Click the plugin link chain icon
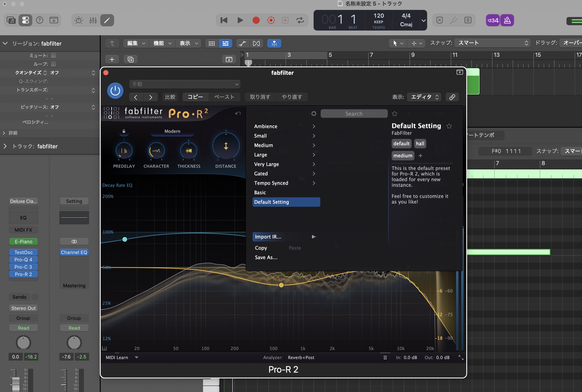 [452, 97]
